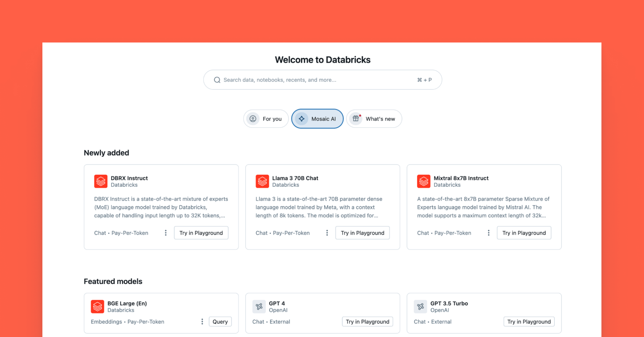644x337 pixels.
Task: Try GPT 4 in Playground
Action: 367,322
